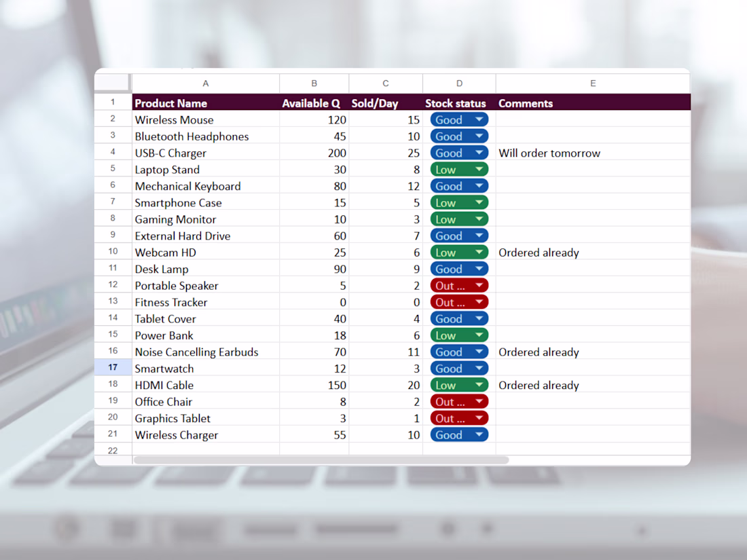747x560 pixels.
Task: Select the 'Product Name' header cell
Action: click(206, 103)
